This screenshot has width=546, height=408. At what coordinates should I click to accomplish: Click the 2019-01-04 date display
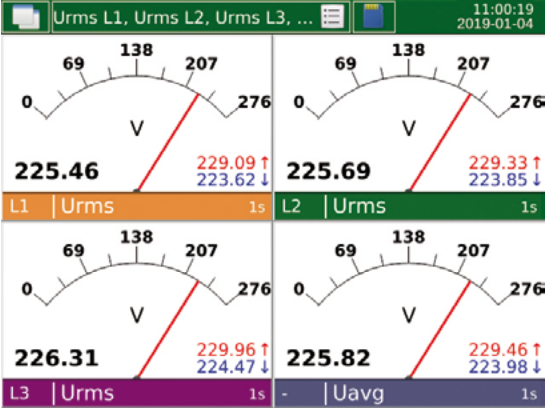point(495,24)
